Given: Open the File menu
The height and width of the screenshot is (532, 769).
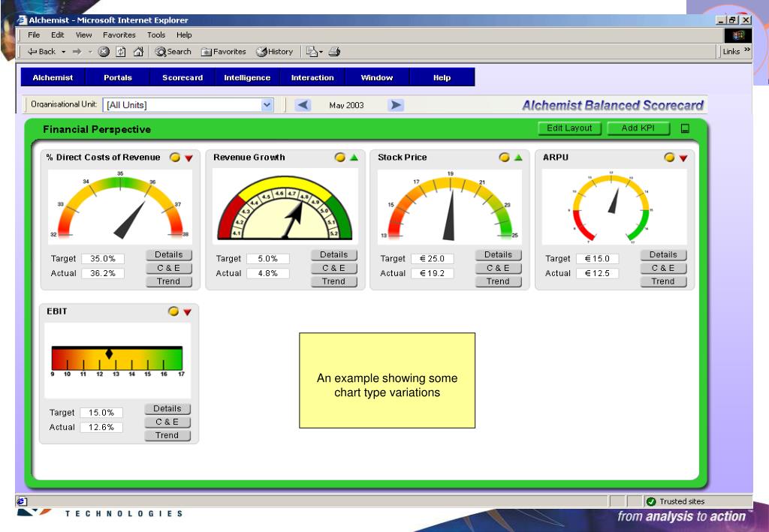Looking at the screenshot, I should (34, 35).
